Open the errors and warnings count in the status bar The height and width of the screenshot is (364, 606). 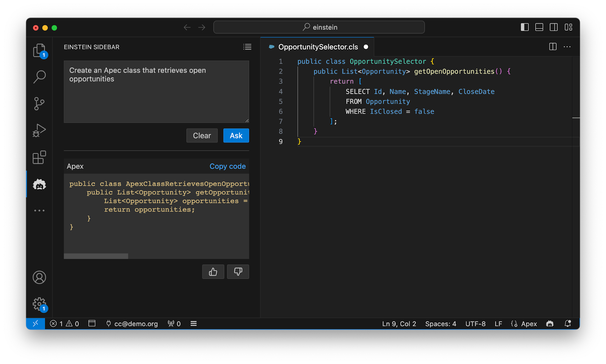coord(65,324)
